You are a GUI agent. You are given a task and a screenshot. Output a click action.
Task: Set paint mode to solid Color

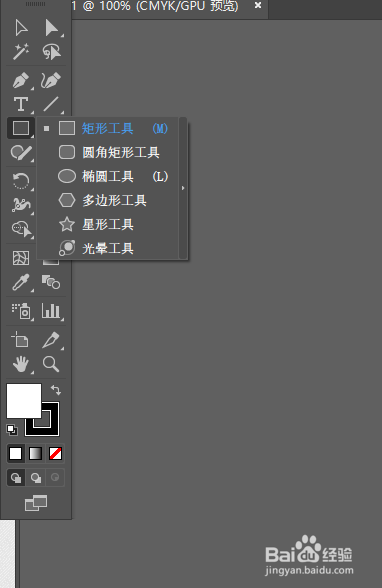click(15, 453)
